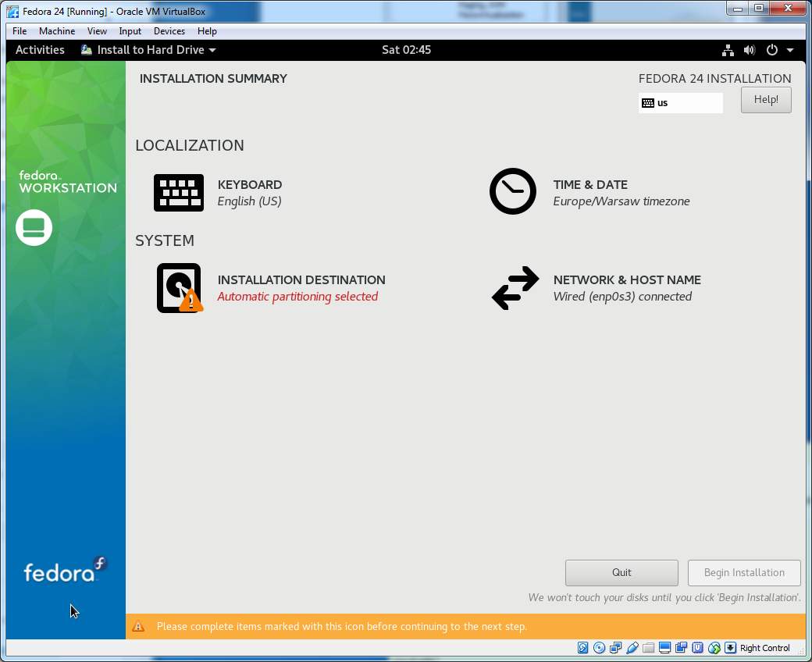Click the optical disc icon in VirtualBox status bar
812x662 pixels.
click(599, 647)
